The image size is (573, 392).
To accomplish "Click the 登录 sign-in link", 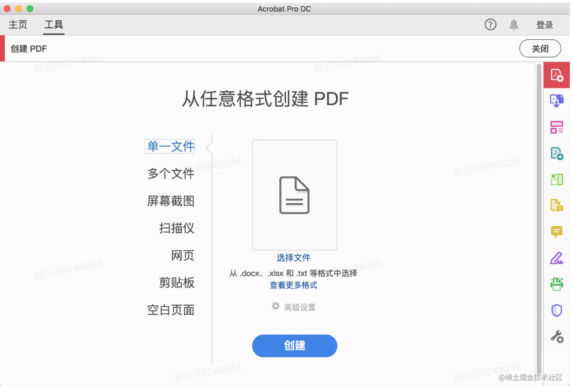I will (544, 25).
